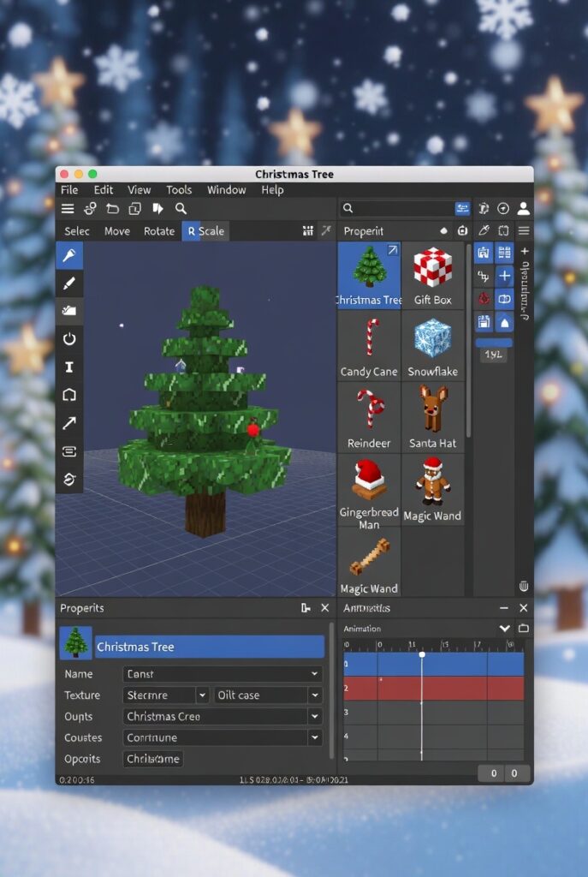Select the diagonal arrow tool

[x=69, y=422]
